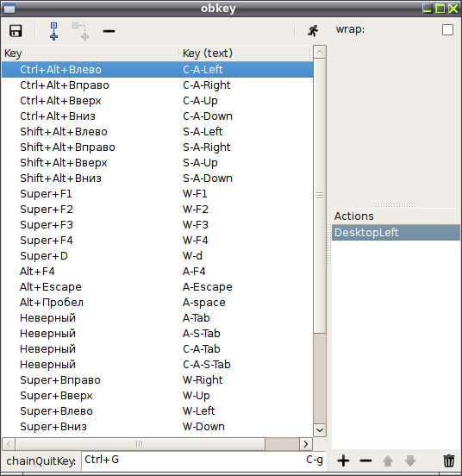
Task: Remove the selected keybind with the minus icon
Action: pyautogui.click(x=109, y=31)
